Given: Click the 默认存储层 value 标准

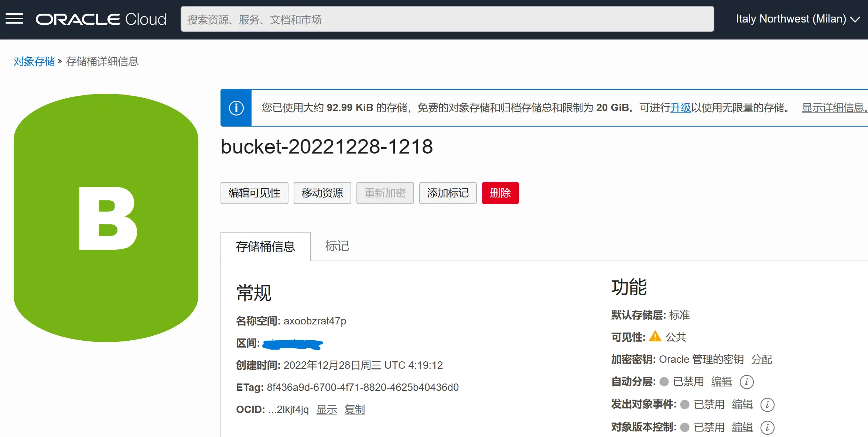Looking at the screenshot, I should tap(679, 315).
